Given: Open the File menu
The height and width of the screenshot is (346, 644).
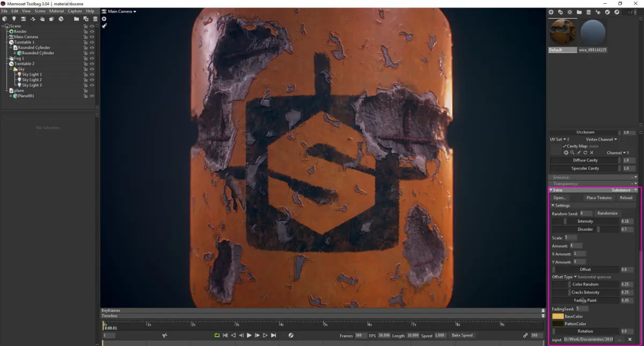Looking at the screenshot, I should pyautogui.click(x=5, y=11).
